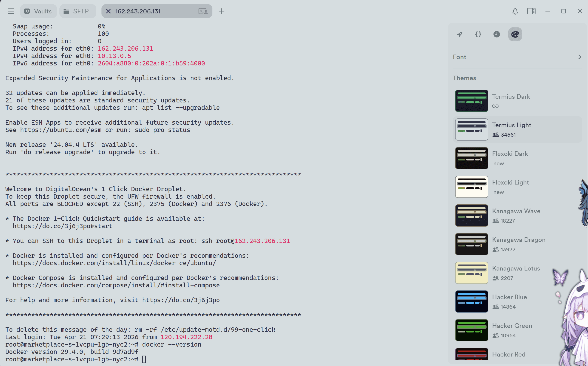Screen dimensions: 588x366
Task: Select the palette appearance tab
Action: pyautogui.click(x=515, y=34)
